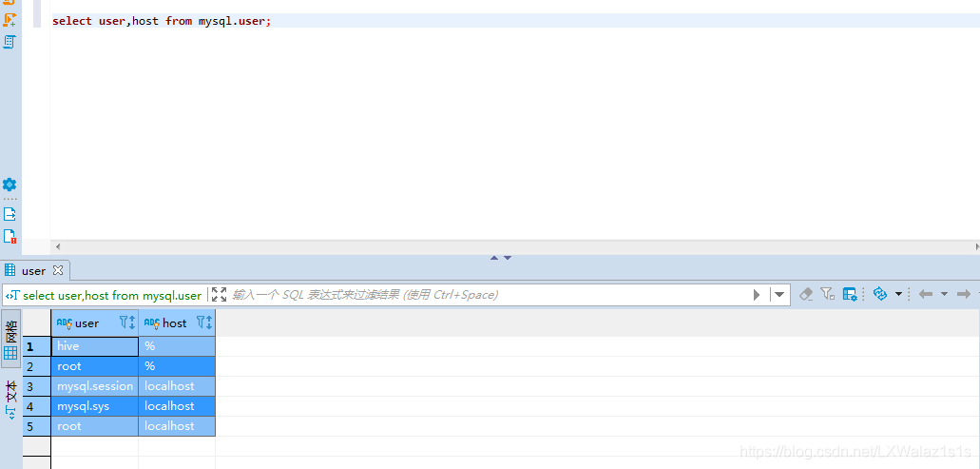Select the hive cell in user column
The height and width of the screenshot is (469, 980).
click(x=94, y=346)
